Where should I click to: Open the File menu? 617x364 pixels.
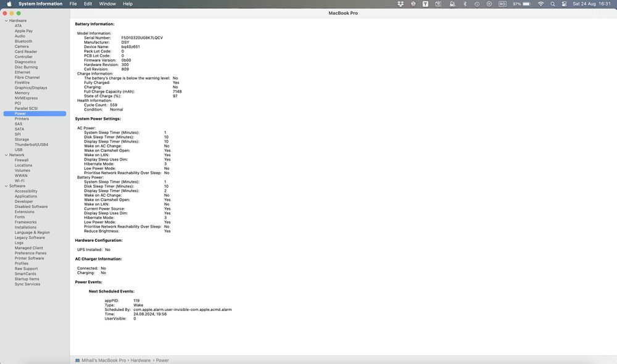(x=73, y=4)
